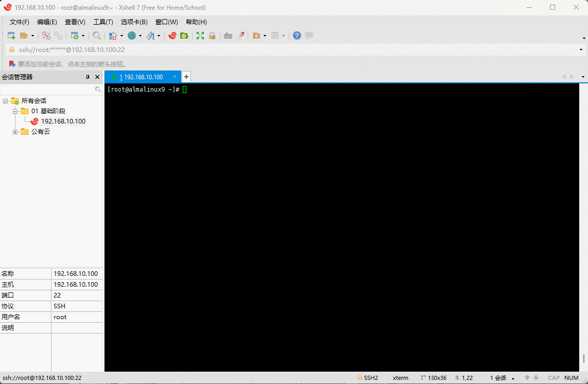Click the Find magnifier icon in toolbar
Screen dimensions: 588x384
click(96, 36)
